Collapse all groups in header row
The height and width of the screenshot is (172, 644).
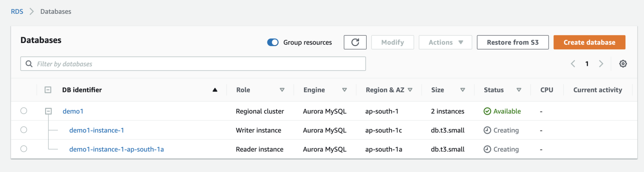[x=48, y=90]
